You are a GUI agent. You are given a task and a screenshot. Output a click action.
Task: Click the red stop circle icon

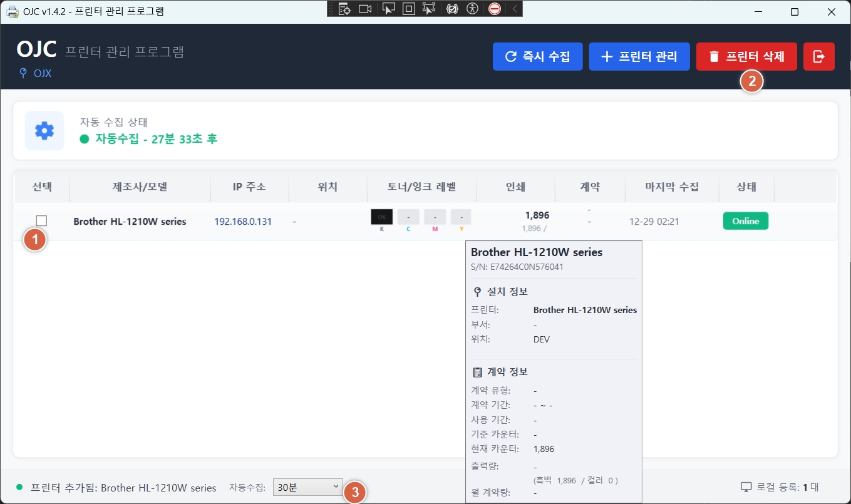pos(495,9)
